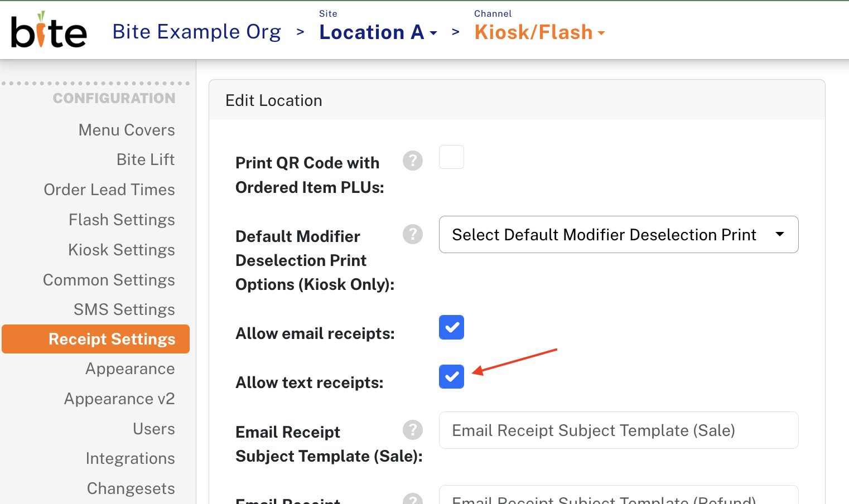
Task: Open the Kiosk/Flash channel dropdown
Action: pos(539,32)
